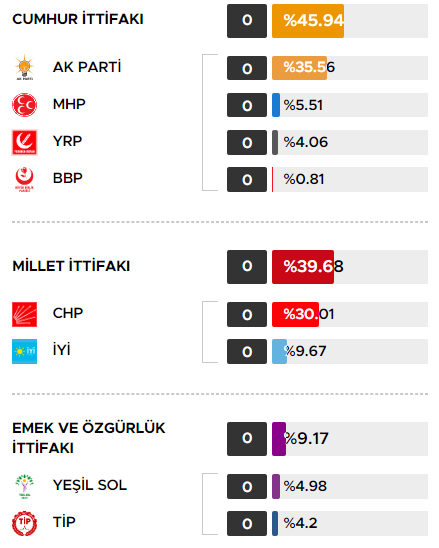The height and width of the screenshot is (548, 439).
Task: Click the purple %9.17 alliance bar
Action: pyautogui.click(x=279, y=439)
